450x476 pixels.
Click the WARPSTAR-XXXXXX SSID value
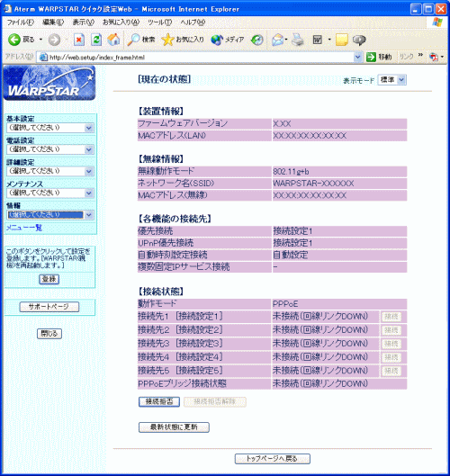pyautogui.click(x=313, y=184)
